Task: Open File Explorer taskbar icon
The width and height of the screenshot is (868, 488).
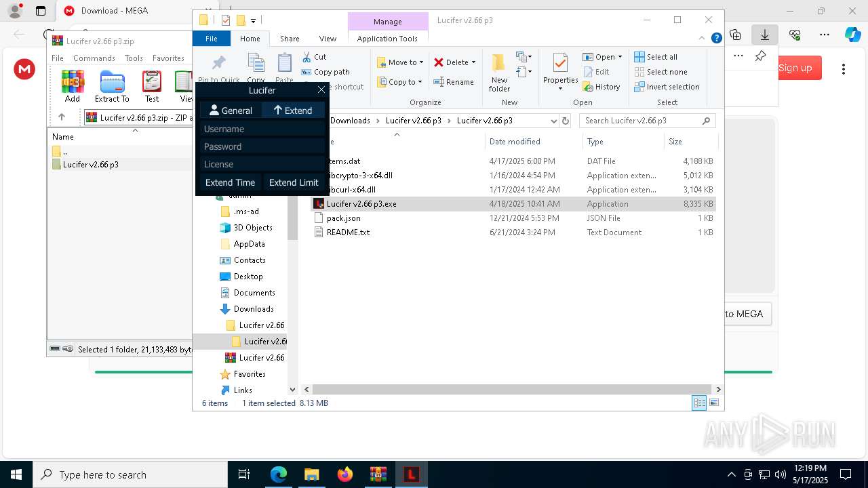Action: [x=311, y=474]
